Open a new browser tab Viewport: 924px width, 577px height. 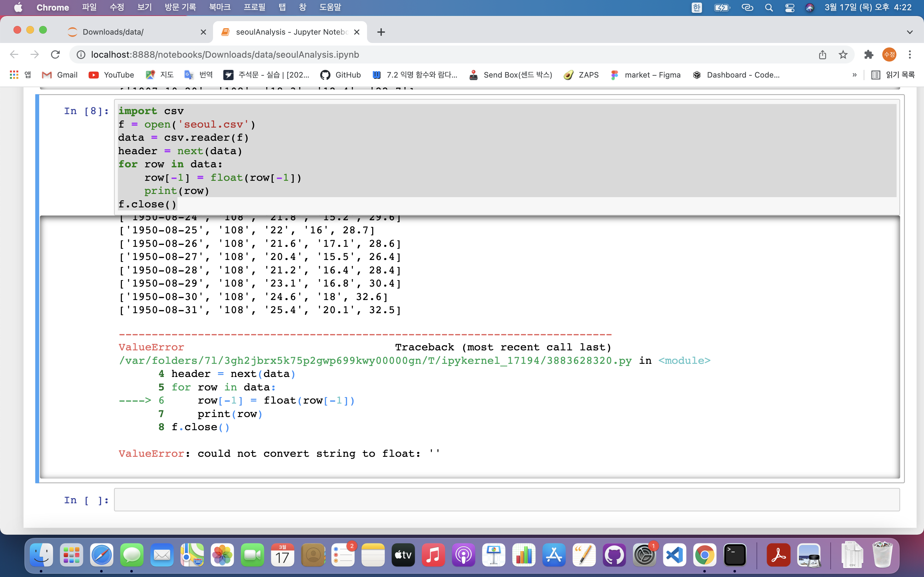pos(381,32)
